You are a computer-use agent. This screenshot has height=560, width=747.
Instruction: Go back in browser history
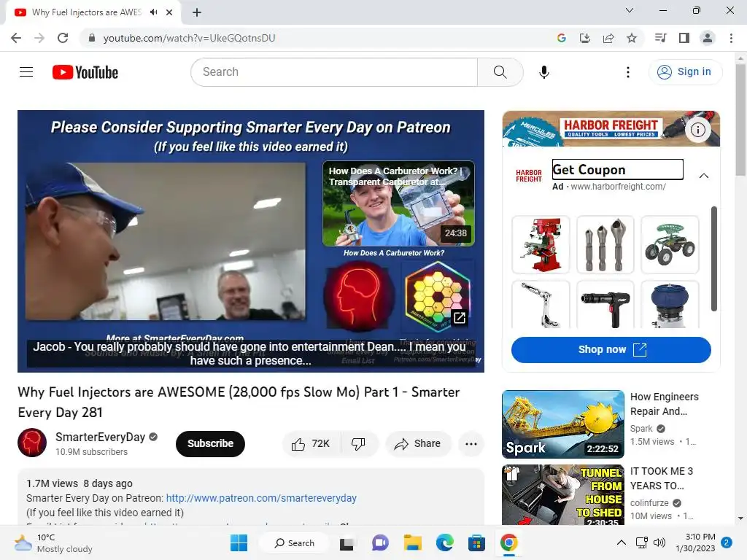click(x=16, y=38)
